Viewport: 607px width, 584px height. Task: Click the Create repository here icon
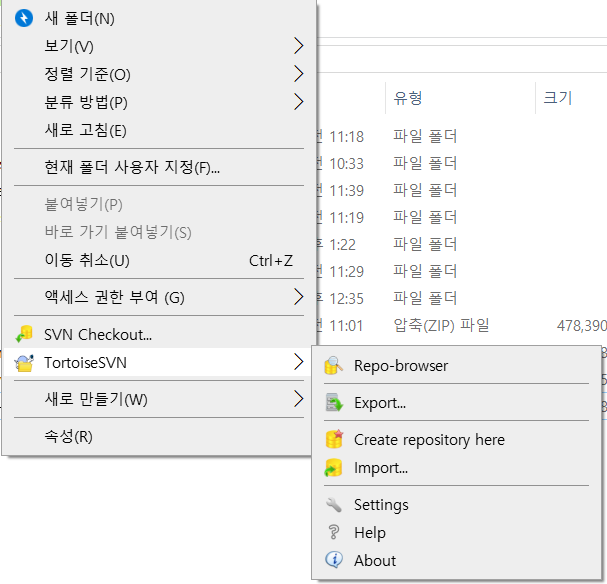click(x=334, y=439)
